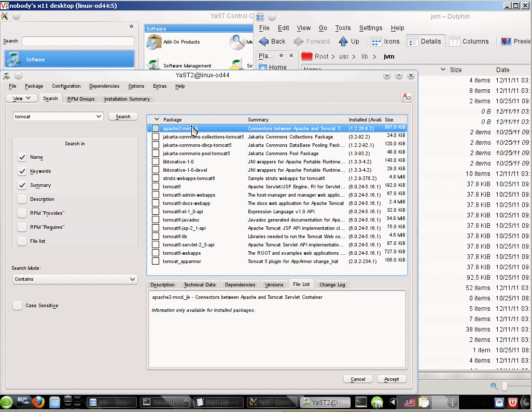Screen dimensions: 532x412
Task: Switch Dolphin to Icons view
Action: [x=385, y=42]
